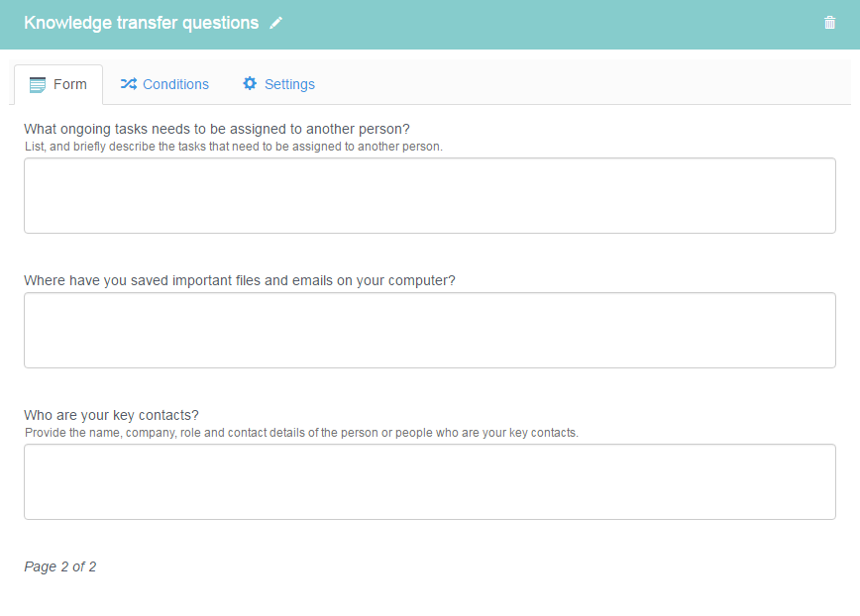860x616 pixels.
Task: Click the teal header bar beside the title
Action: coord(549,25)
